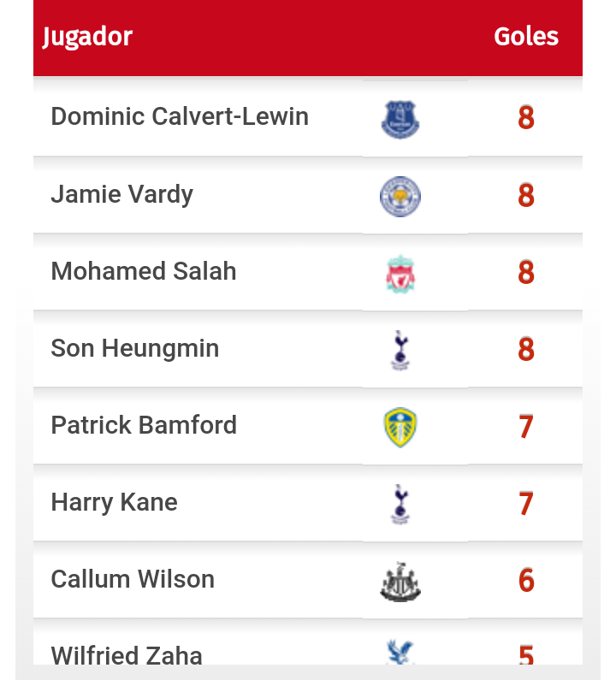
Task: Select Jamie Vardy's name
Action: [122, 194]
